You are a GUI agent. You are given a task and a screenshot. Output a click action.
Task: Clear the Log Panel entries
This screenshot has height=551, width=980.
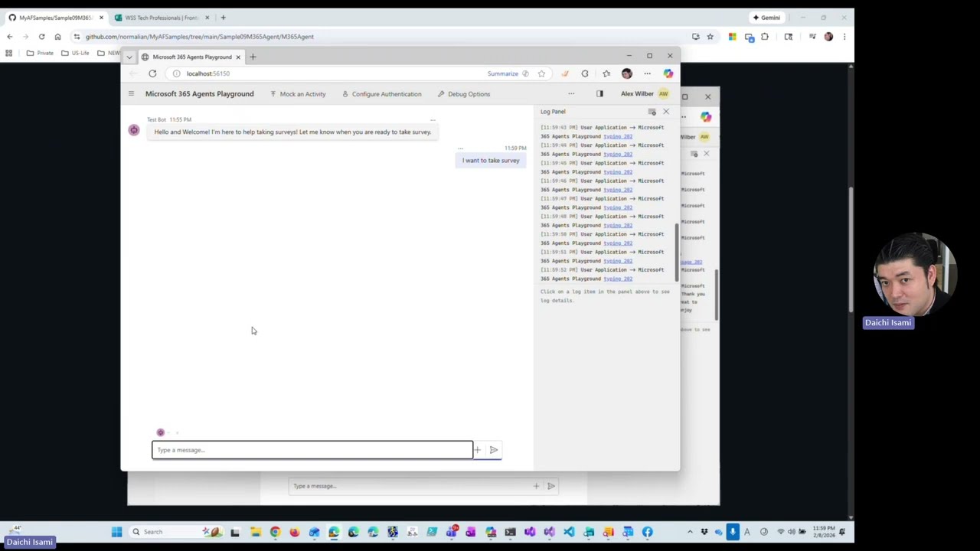[x=652, y=112]
